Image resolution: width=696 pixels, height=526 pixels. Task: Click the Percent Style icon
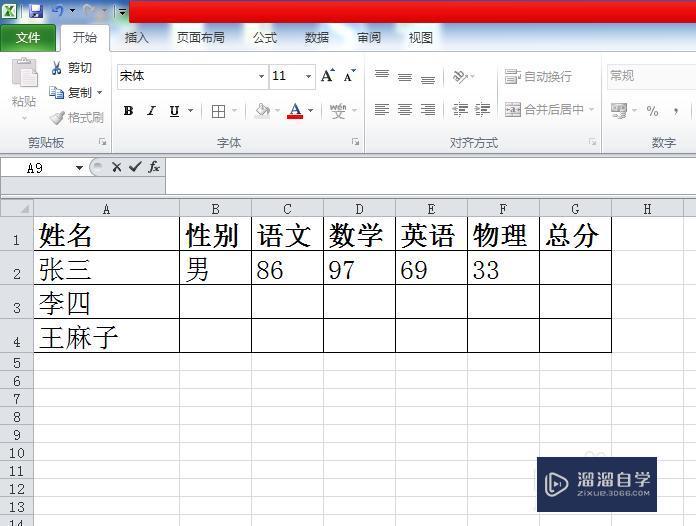pos(652,111)
